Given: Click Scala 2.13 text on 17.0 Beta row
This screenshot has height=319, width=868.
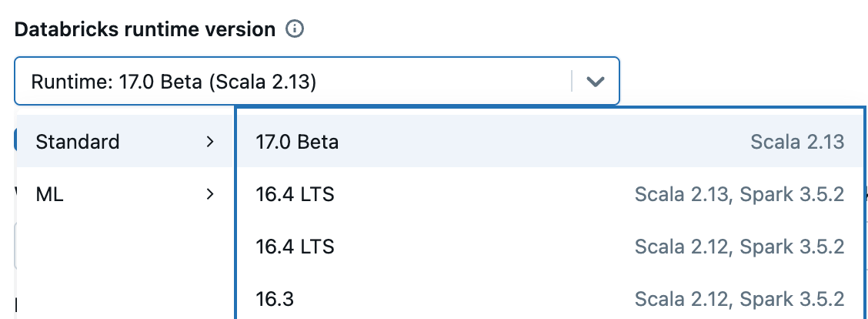Looking at the screenshot, I should tap(797, 142).
